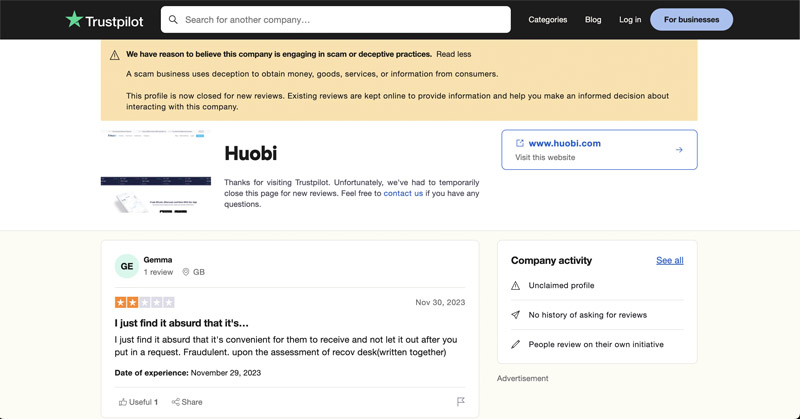Open See all company activity

(669, 260)
